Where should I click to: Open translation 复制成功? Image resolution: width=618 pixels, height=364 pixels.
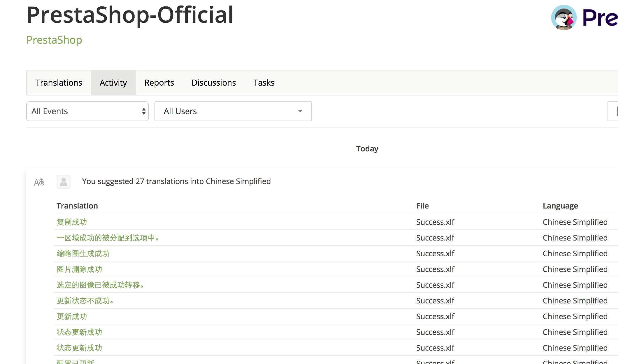pos(72,222)
